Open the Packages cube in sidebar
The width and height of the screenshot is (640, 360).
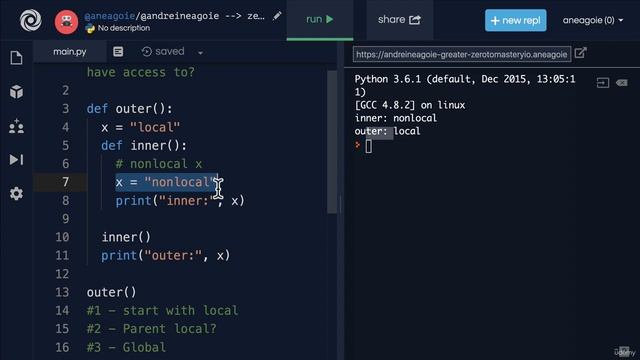16,91
